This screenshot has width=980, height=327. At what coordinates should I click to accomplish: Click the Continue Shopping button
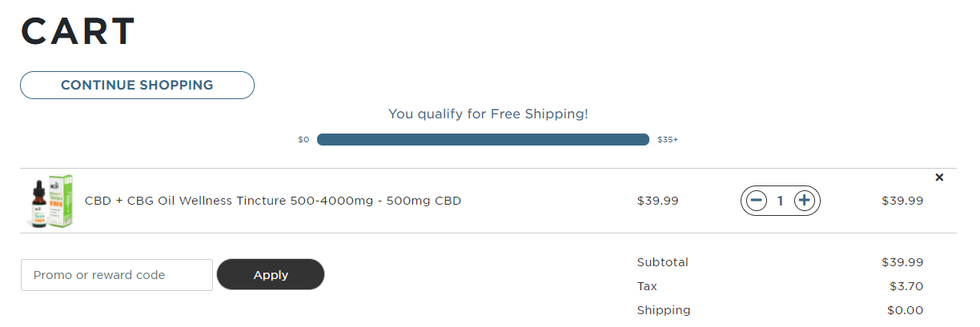tap(137, 85)
